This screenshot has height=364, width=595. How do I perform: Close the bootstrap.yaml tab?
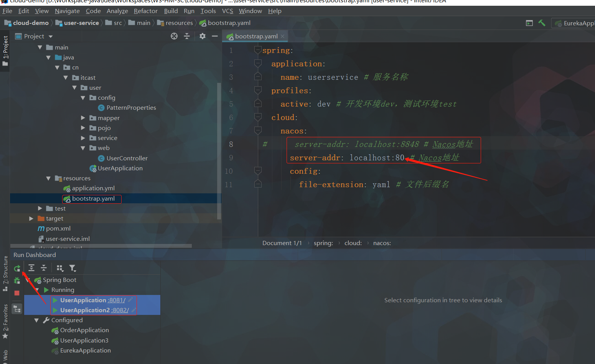[x=283, y=36]
